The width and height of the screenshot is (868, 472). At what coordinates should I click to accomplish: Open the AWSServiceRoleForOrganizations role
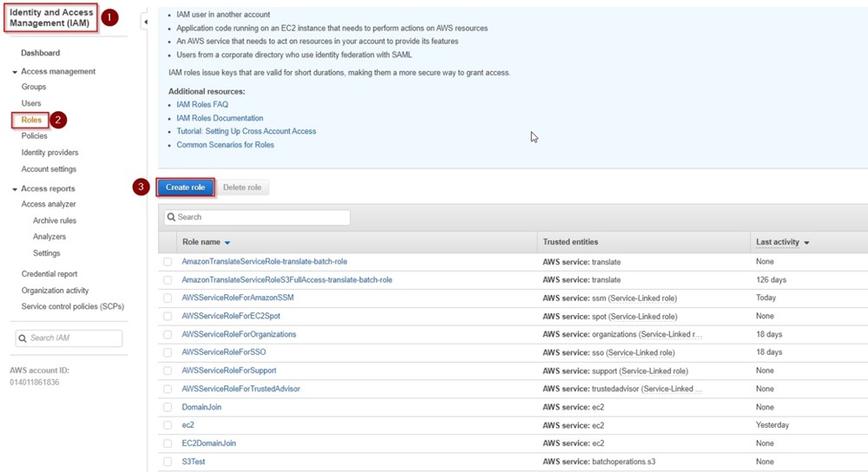click(240, 334)
